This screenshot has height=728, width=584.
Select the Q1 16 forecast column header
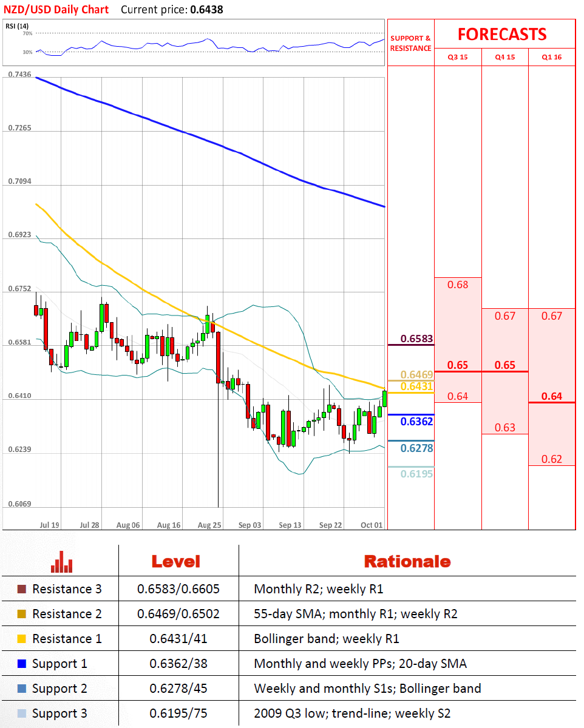coord(552,57)
